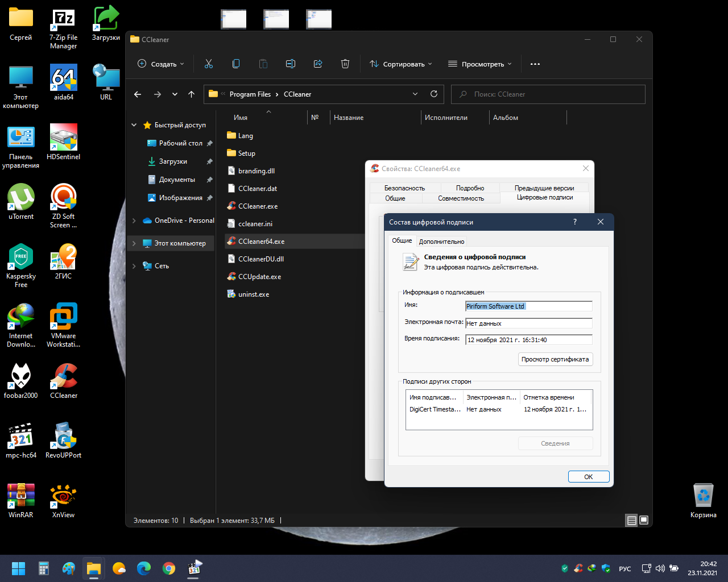Select the Lang folder
Viewport: 728px width, 582px height.
tap(246, 136)
